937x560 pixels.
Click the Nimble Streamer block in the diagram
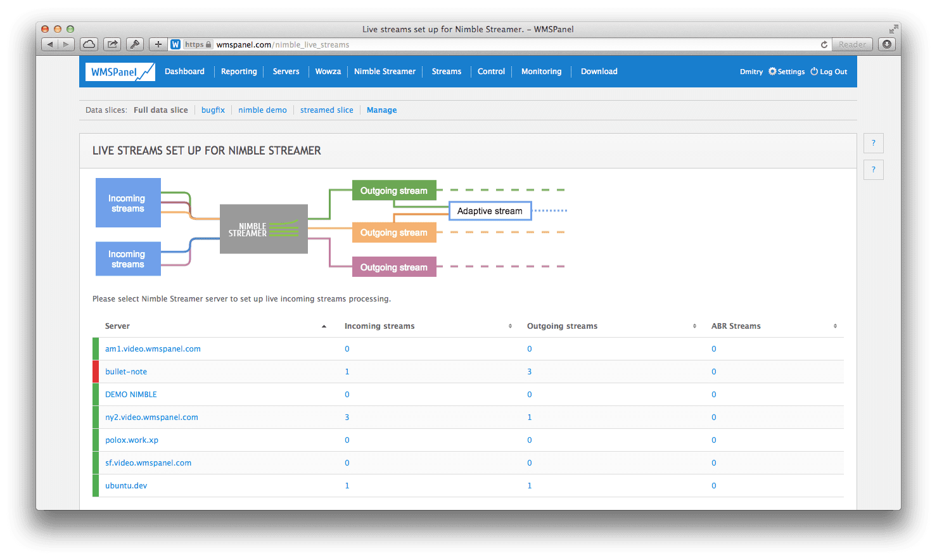pos(264,229)
